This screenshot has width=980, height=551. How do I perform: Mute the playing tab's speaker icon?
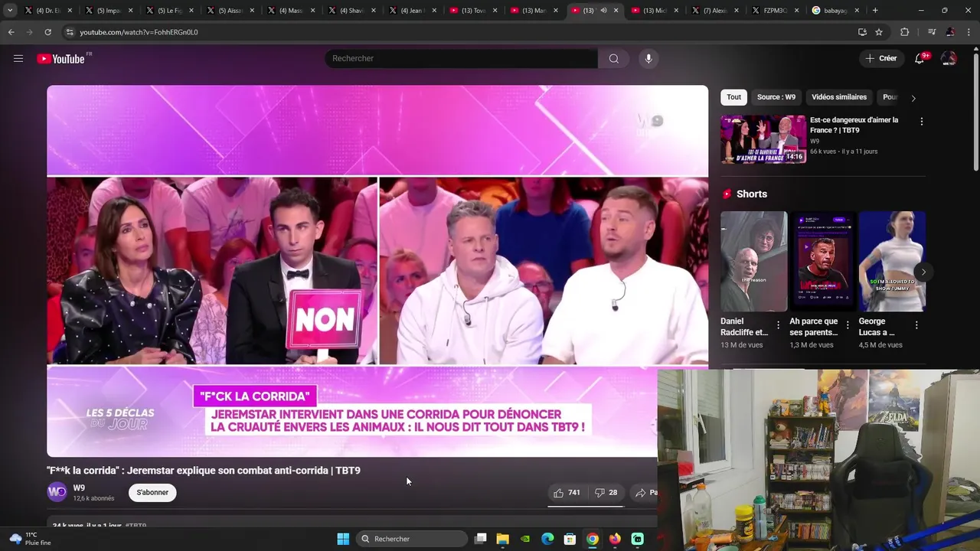(603, 11)
